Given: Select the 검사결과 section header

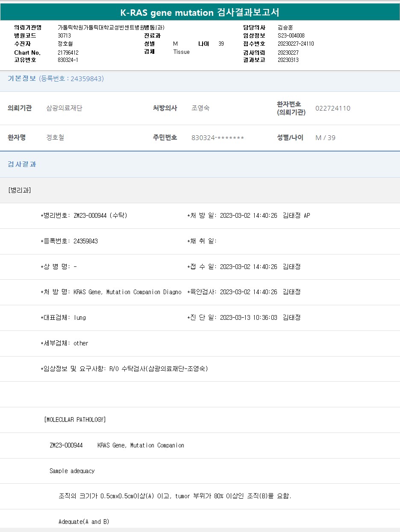Looking at the screenshot, I should [22, 164].
